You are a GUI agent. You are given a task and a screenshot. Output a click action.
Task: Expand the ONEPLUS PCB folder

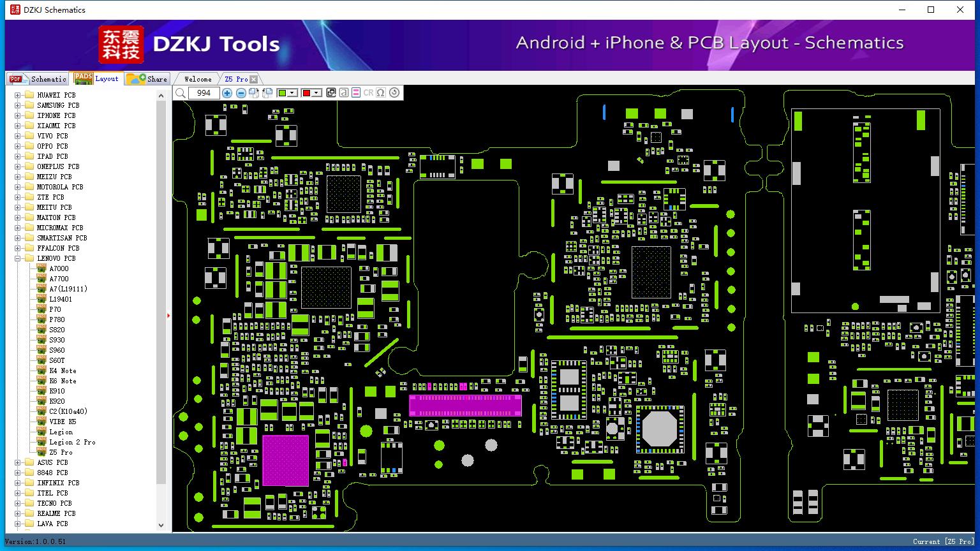point(18,166)
